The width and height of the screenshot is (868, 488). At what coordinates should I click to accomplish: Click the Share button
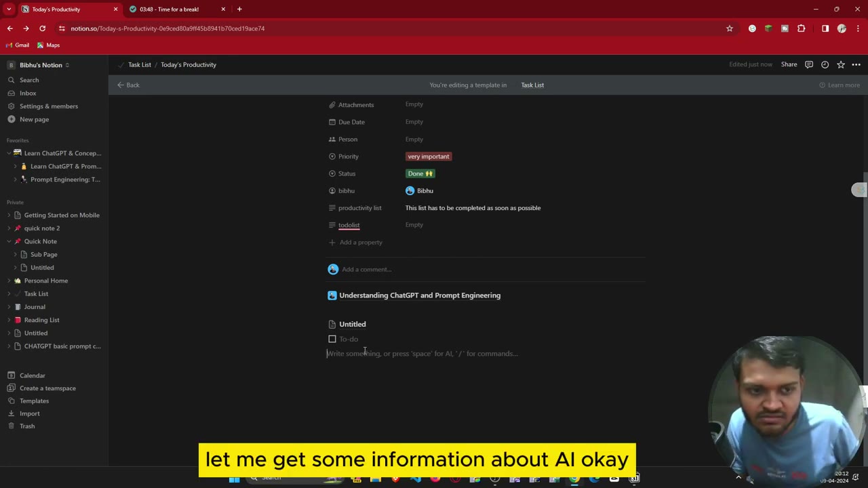[x=789, y=64]
